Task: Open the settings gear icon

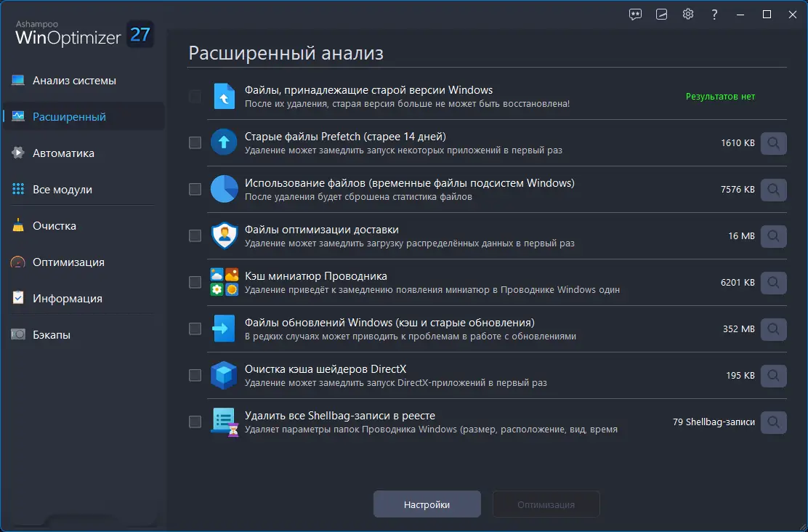Action: tap(688, 14)
